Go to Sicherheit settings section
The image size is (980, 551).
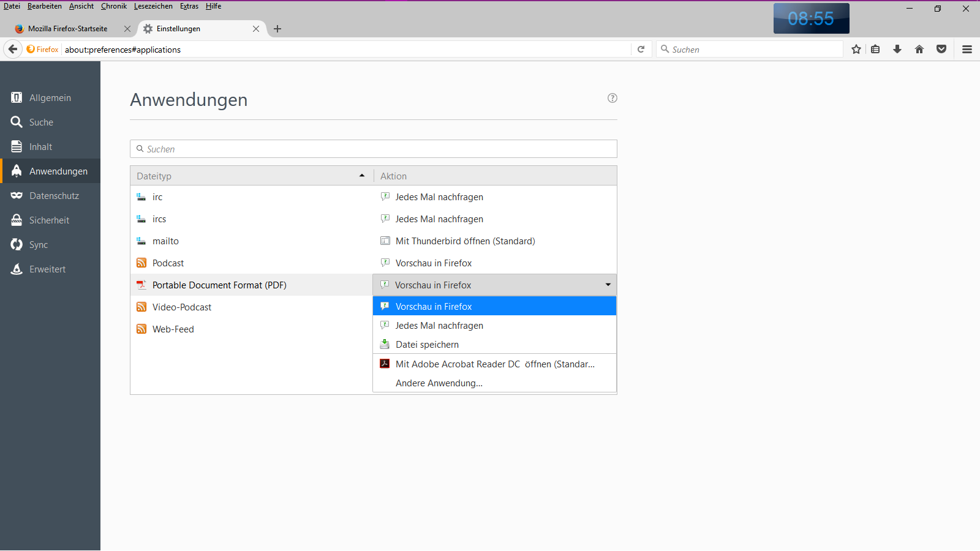click(49, 220)
